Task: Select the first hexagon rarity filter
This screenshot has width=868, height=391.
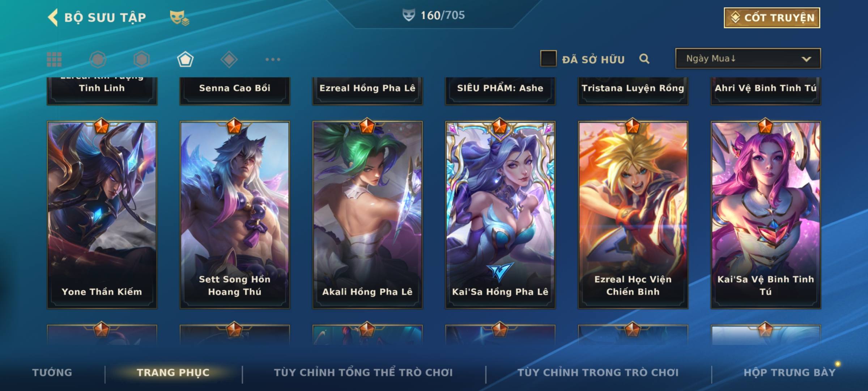Action: [x=98, y=59]
